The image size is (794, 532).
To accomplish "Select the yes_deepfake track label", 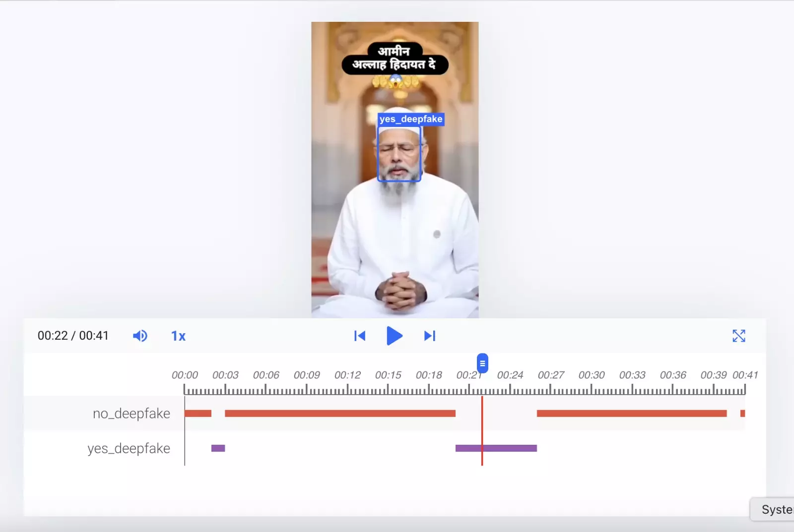I will pyautogui.click(x=129, y=448).
